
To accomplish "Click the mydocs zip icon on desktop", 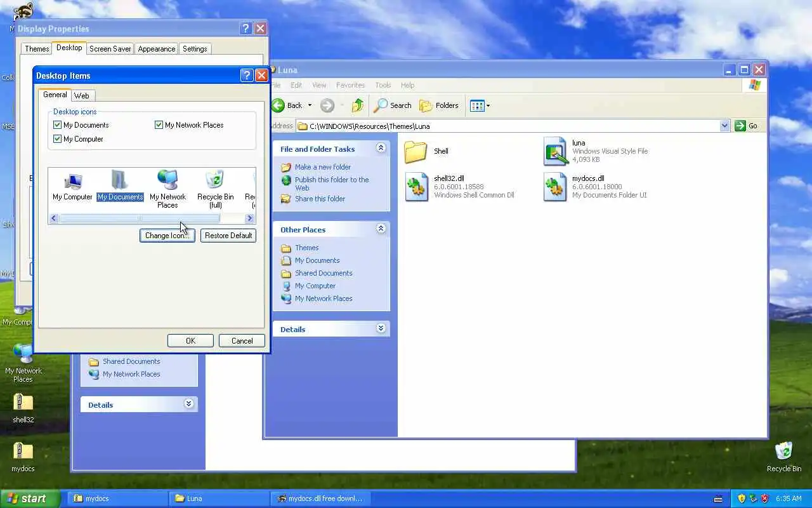I will point(23,451).
